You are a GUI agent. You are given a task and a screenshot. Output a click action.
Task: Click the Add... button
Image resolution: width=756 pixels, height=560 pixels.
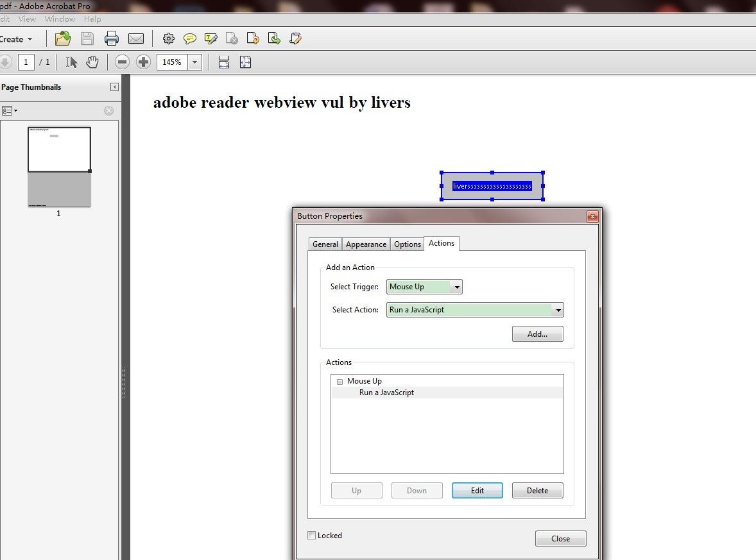pyautogui.click(x=537, y=334)
